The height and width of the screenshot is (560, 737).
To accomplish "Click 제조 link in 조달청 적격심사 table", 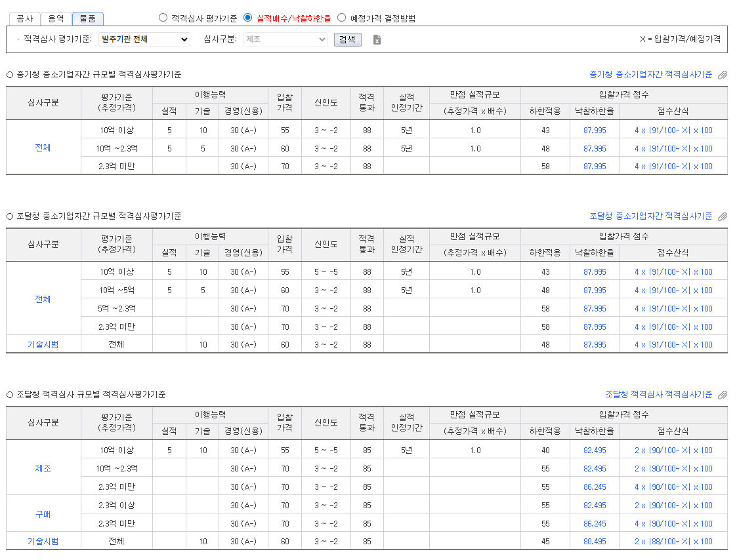I will pyautogui.click(x=43, y=468).
